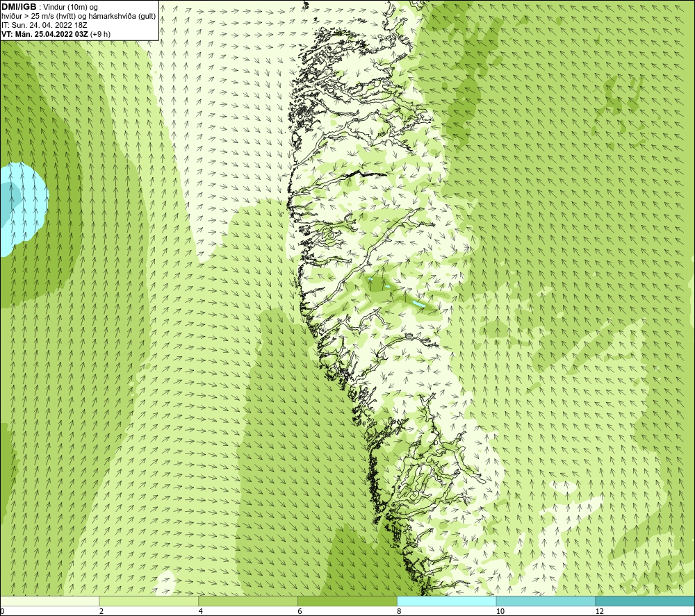The height and width of the screenshot is (616, 695).
Task: Click the '10' label on the wind scale
Action: (500, 612)
